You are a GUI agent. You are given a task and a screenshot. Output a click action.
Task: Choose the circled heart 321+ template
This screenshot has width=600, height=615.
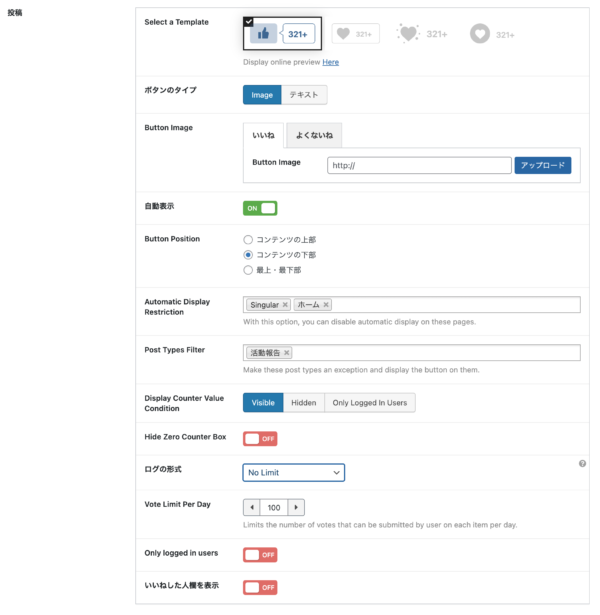[492, 34]
